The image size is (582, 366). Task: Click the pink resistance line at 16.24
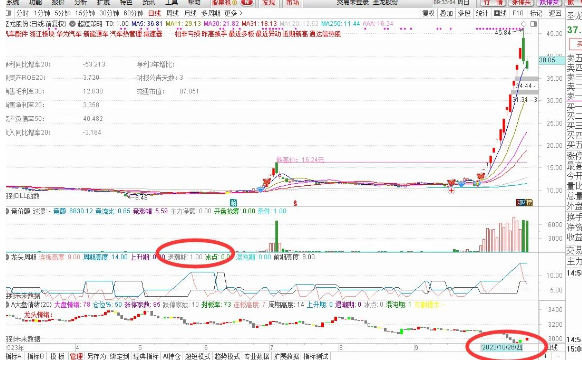(x=401, y=162)
